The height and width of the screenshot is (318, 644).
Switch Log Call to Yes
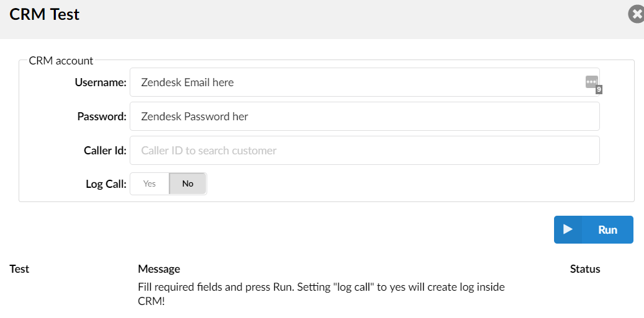pyautogui.click(x=150, y=183)
